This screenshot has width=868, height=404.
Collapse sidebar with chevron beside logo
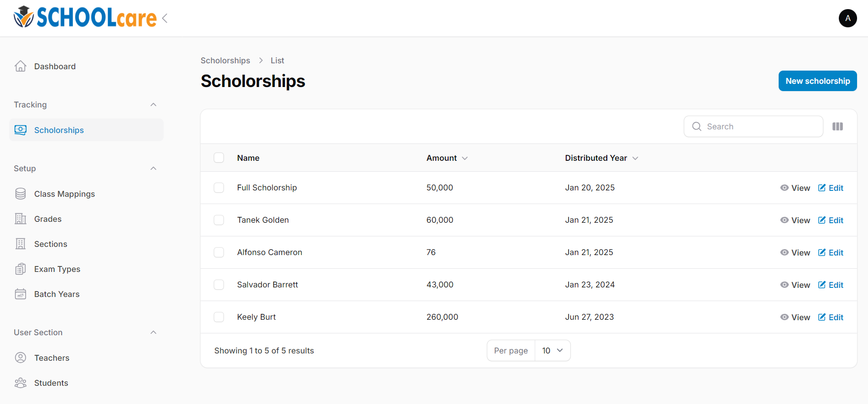point(165,18)
